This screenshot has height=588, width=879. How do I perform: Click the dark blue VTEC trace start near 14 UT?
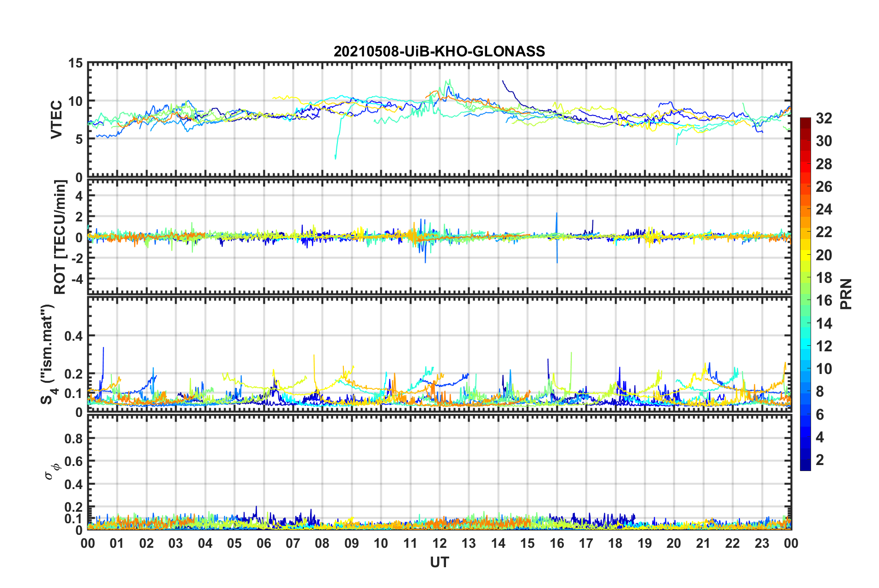(x=504, y=82)
